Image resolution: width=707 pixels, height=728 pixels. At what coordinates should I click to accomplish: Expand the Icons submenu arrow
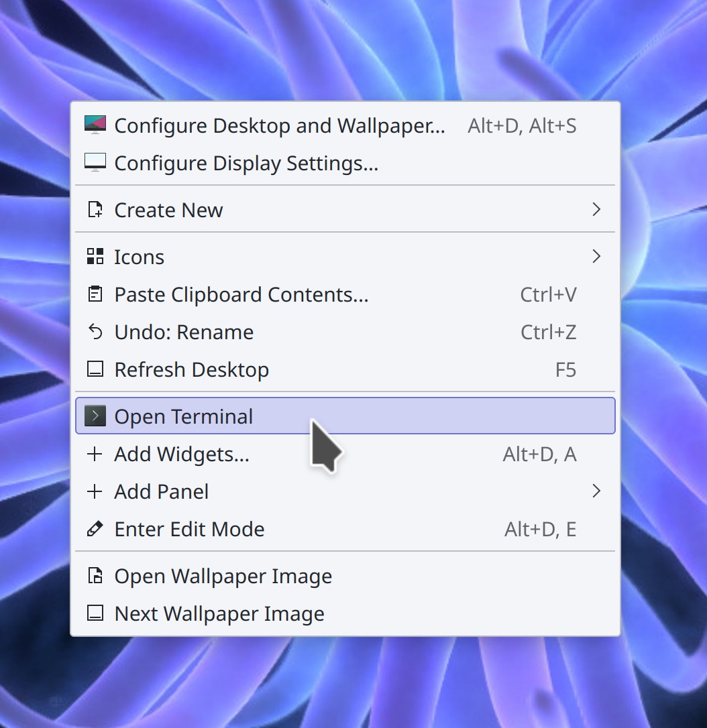[x=596, y=257]
